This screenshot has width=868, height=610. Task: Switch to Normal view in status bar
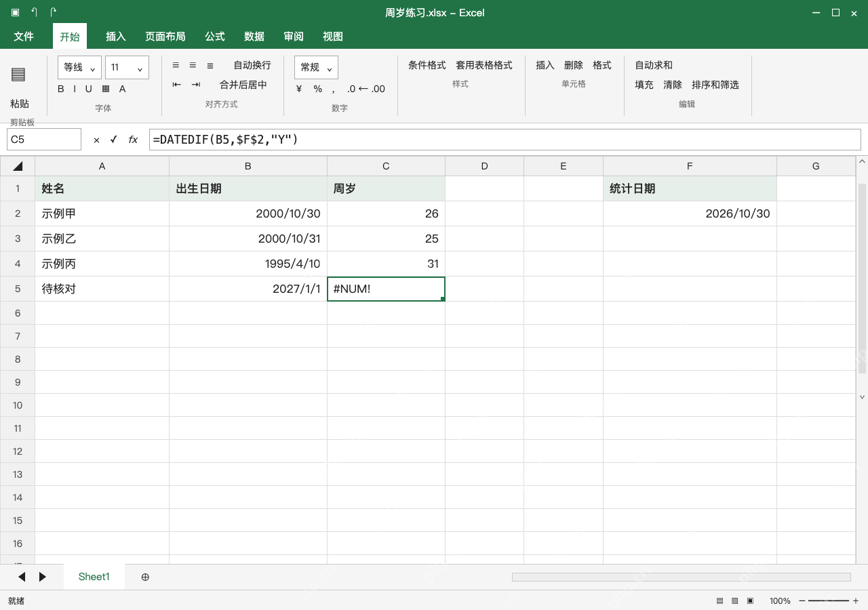(x=719, y=601)
